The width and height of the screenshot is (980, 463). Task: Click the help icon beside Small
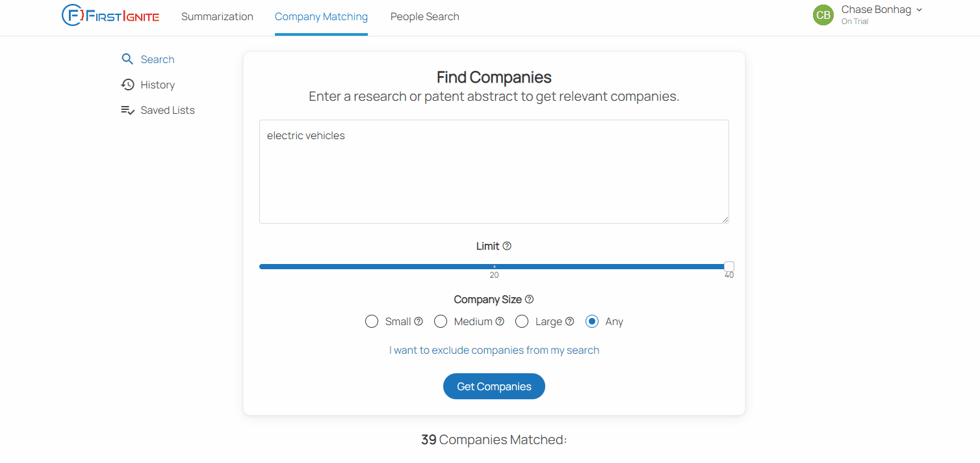tap(419, 321)
